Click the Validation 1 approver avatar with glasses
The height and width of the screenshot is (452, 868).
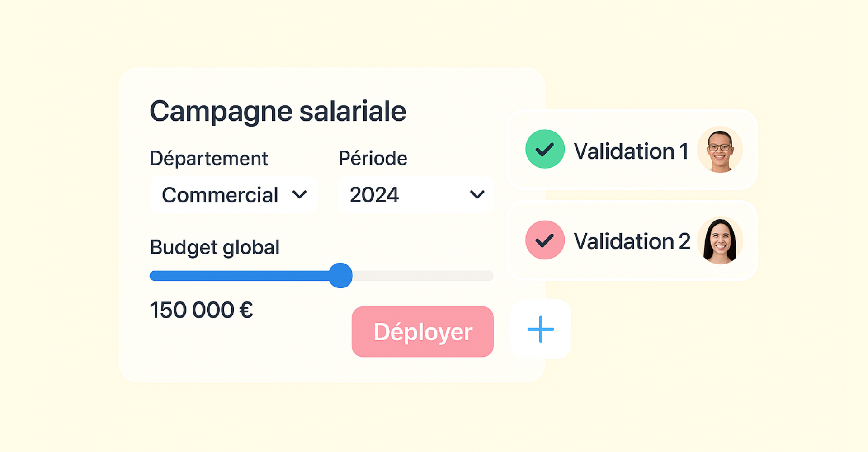(720, 150)
